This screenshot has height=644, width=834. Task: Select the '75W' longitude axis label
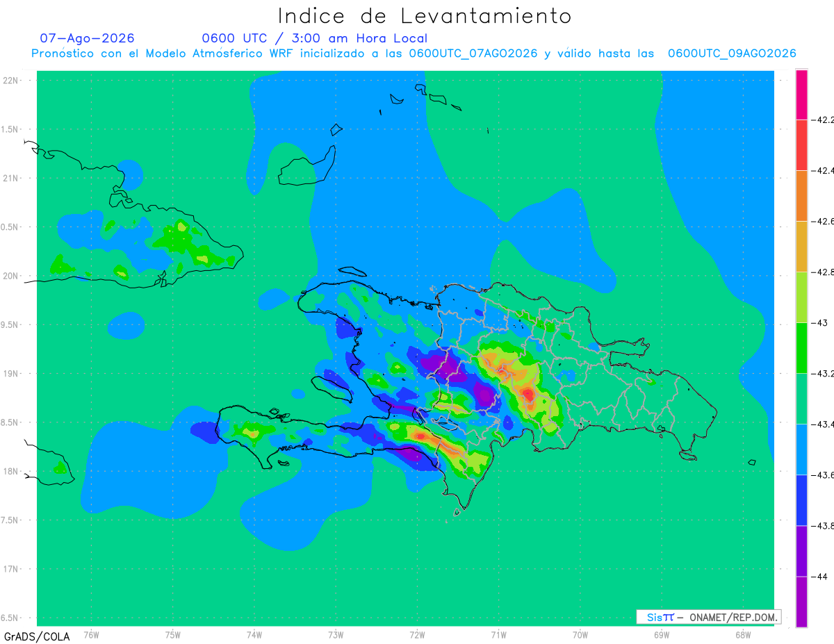click(173, 634)
